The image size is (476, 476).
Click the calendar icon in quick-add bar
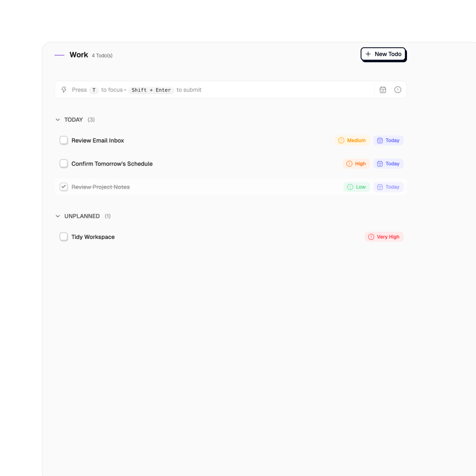tap(383, 90)
